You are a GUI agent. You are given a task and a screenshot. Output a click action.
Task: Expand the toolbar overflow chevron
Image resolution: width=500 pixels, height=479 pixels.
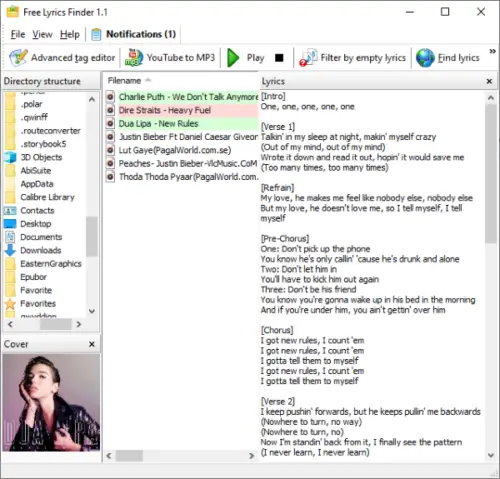(492, 51)
